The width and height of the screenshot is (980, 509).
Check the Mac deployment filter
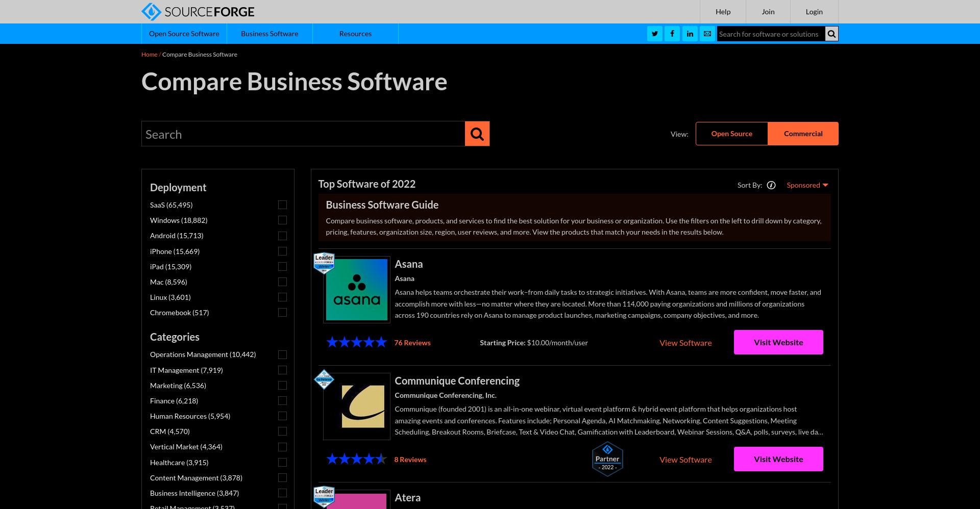[x=282, y=282]
